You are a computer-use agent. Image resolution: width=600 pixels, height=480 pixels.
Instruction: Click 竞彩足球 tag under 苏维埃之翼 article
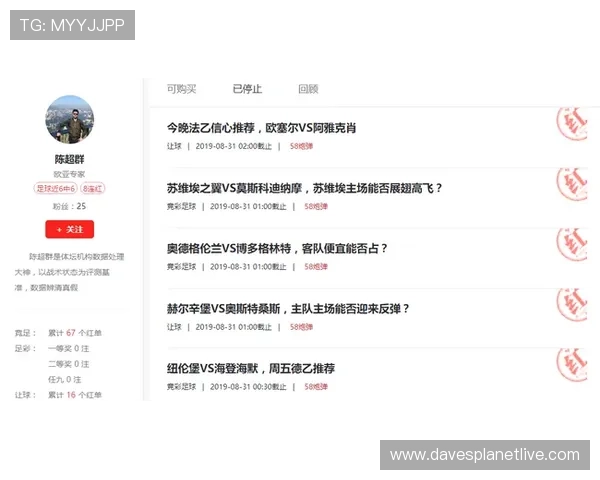pyautogui.click(x=181, y=207)
